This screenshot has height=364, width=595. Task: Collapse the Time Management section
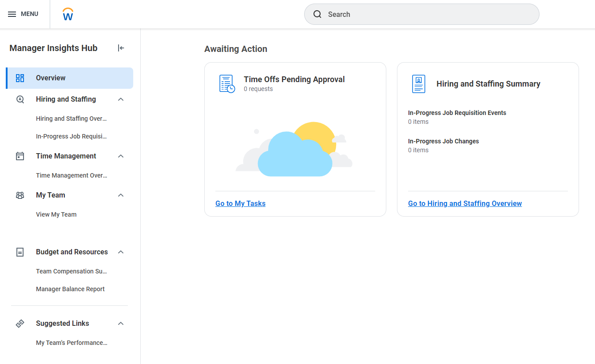[120, 156]
